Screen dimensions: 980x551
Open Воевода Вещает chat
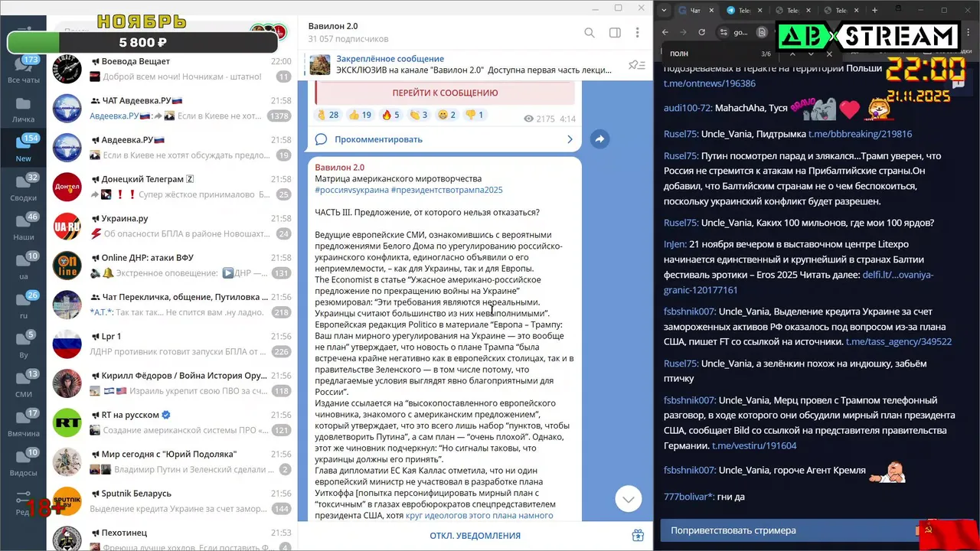click(x=171, y=69)
